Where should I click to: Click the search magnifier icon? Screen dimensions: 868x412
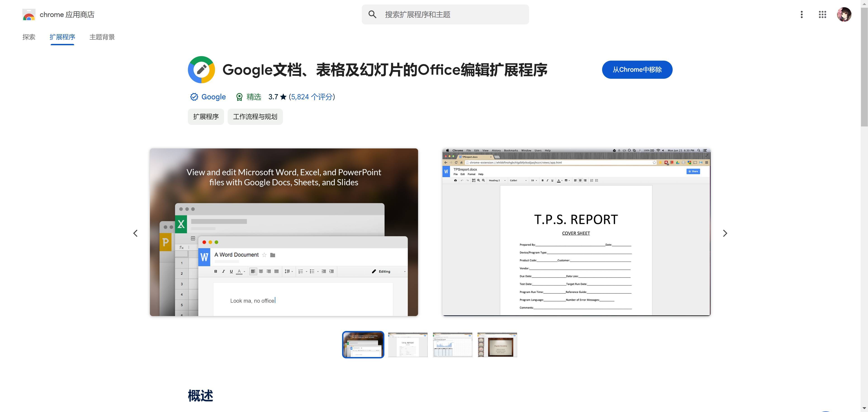pos(372,14)
